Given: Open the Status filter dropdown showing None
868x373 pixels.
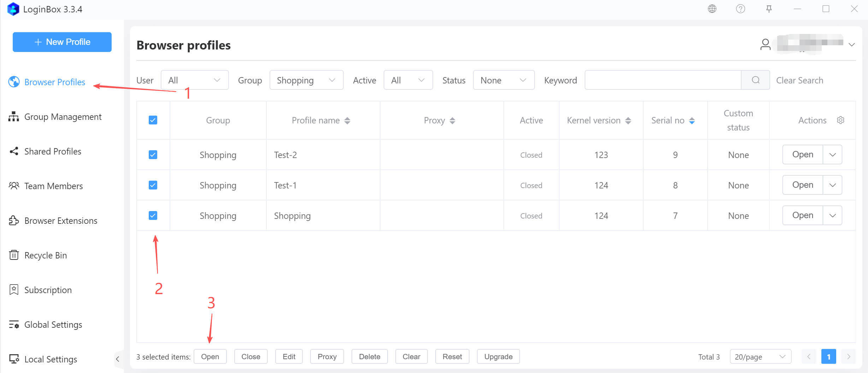Looking at the screenshot, I should pyautogui.click(x=503, y=80).
